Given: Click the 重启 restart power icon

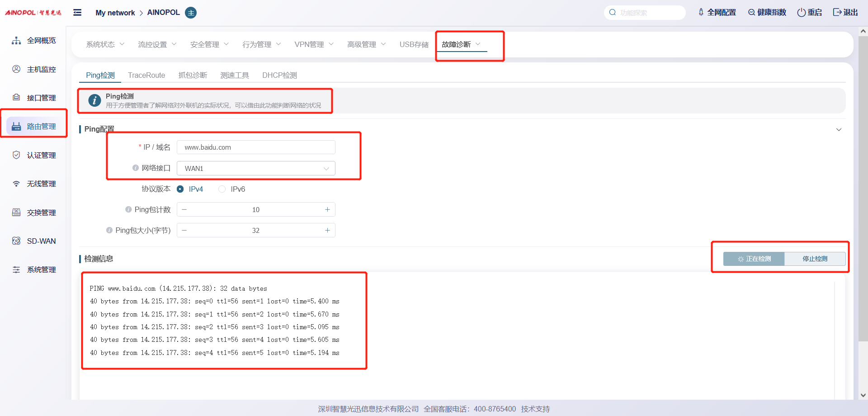Looking at the screenshot, I should [x=801, y=13].
